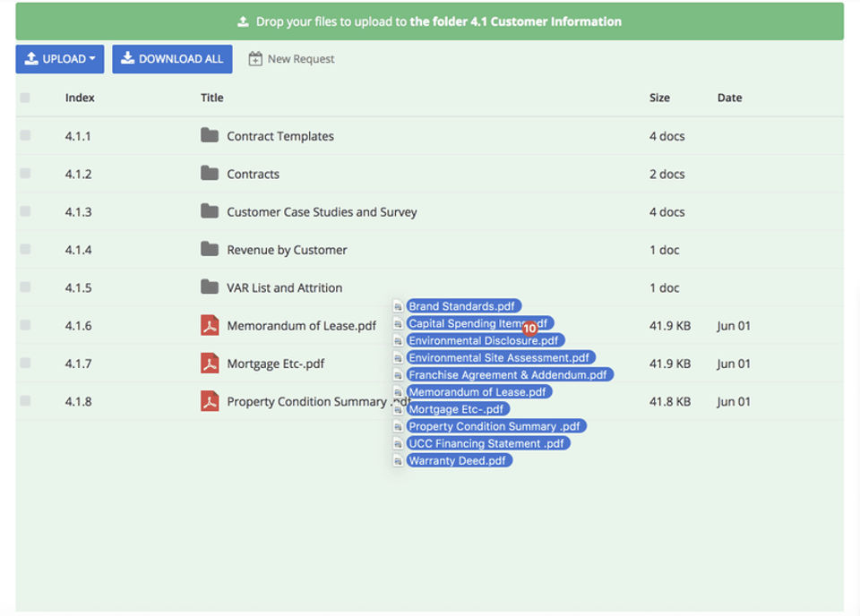Click the Date column header

[x=729, y=98]
